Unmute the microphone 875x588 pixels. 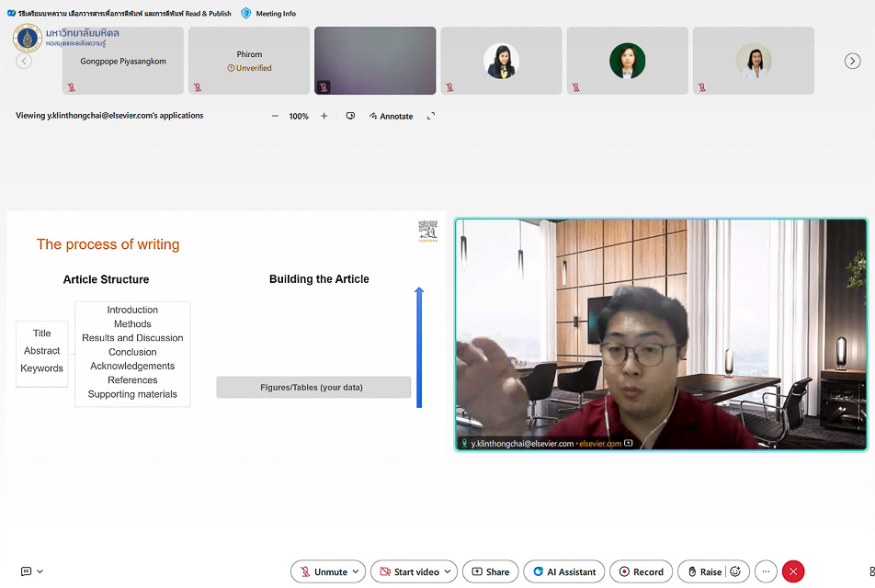point(322,571)
